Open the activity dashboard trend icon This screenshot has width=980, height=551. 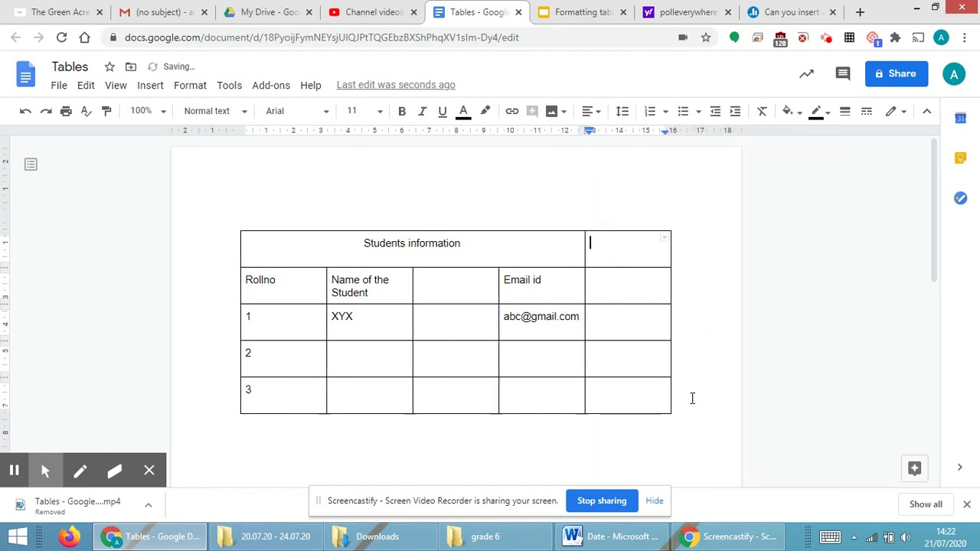coord(806,73)
